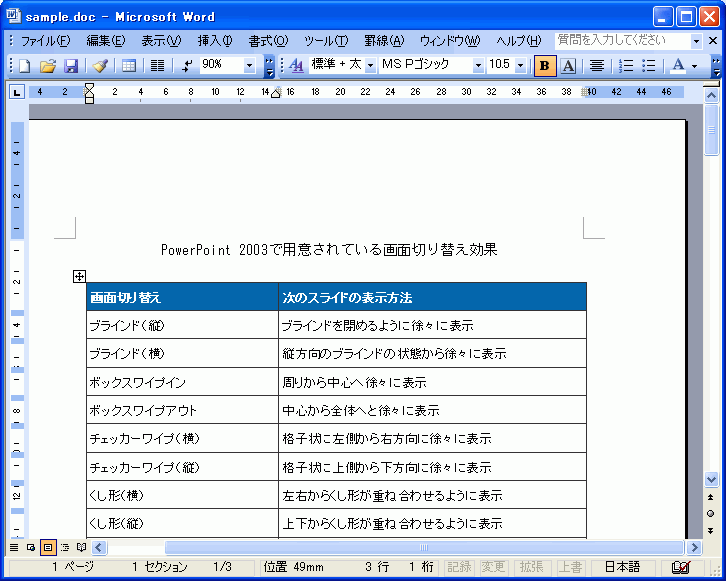Switch to Outline view

pyautogui.click(x=64, y=548)
